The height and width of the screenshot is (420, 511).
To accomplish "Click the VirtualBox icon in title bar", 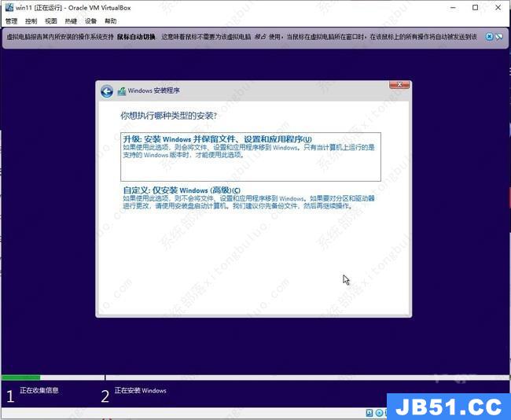I will [x=8, y=7].
